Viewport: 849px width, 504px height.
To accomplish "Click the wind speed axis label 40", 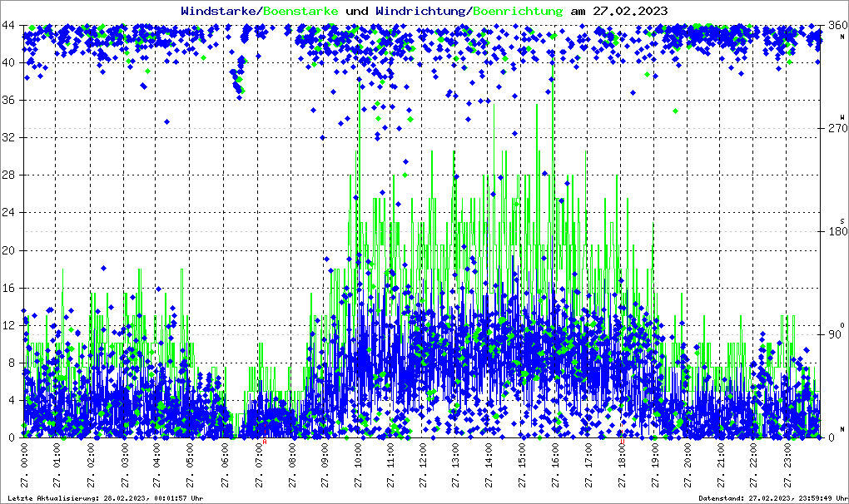I will pos(8,62).
